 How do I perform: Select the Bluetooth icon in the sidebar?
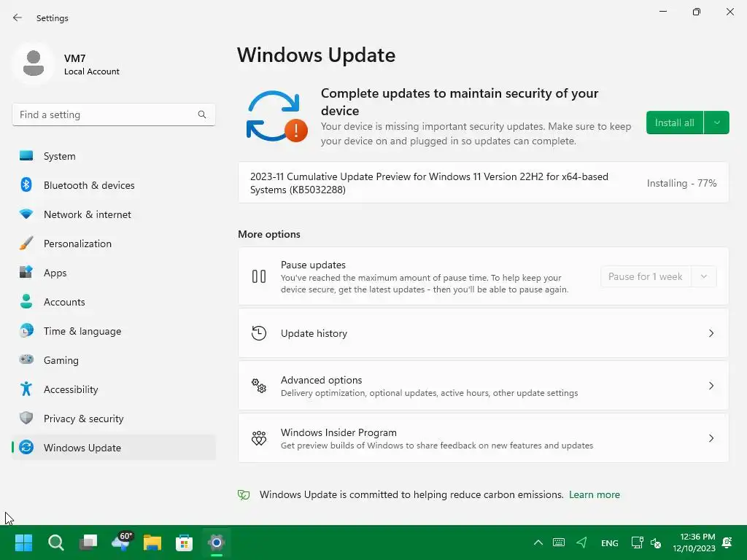pyautogui.click(x=26, y=184)
